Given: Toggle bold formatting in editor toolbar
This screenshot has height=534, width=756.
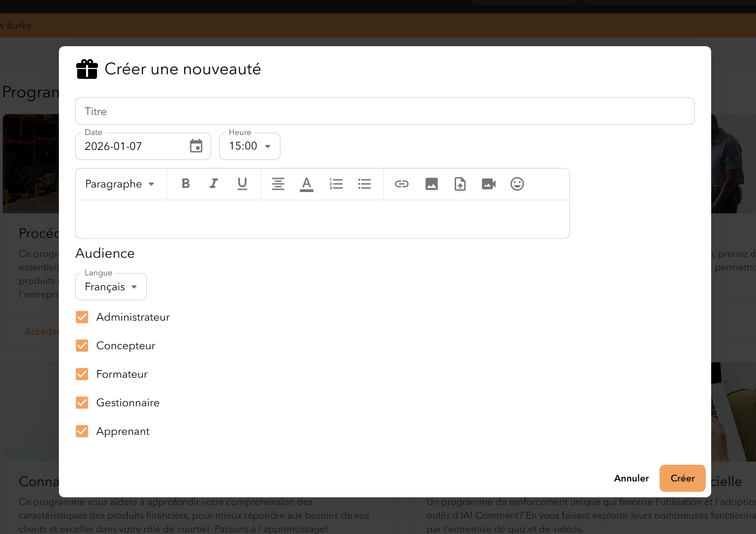Looking at the screenshot, I should click(x=186, y=183).
